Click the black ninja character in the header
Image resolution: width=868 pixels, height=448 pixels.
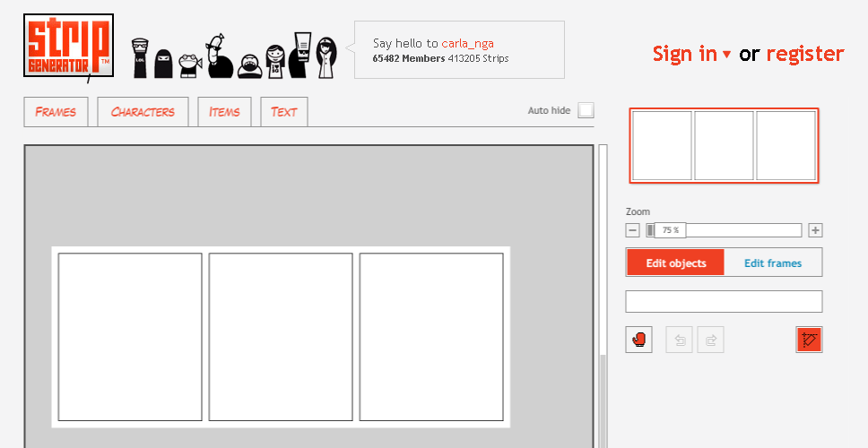pyautogui.click(x=163, y=64)
